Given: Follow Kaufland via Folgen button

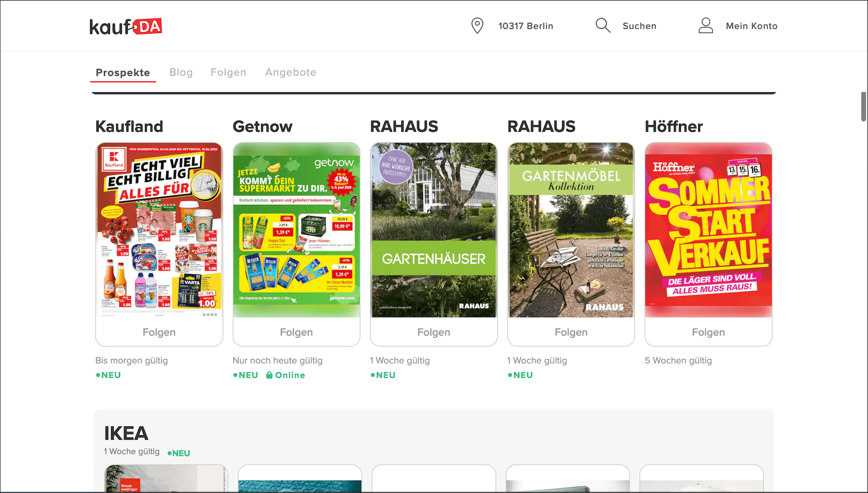Looking at the screenshot, I should tap(159, 332).
